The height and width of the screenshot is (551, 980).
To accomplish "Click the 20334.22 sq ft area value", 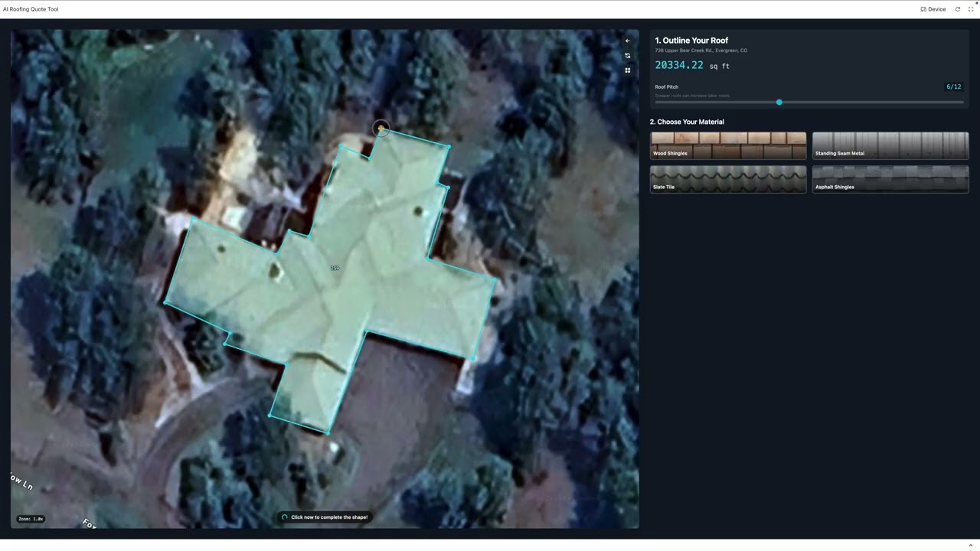I will pyautogui.click(x=692, y=65).
